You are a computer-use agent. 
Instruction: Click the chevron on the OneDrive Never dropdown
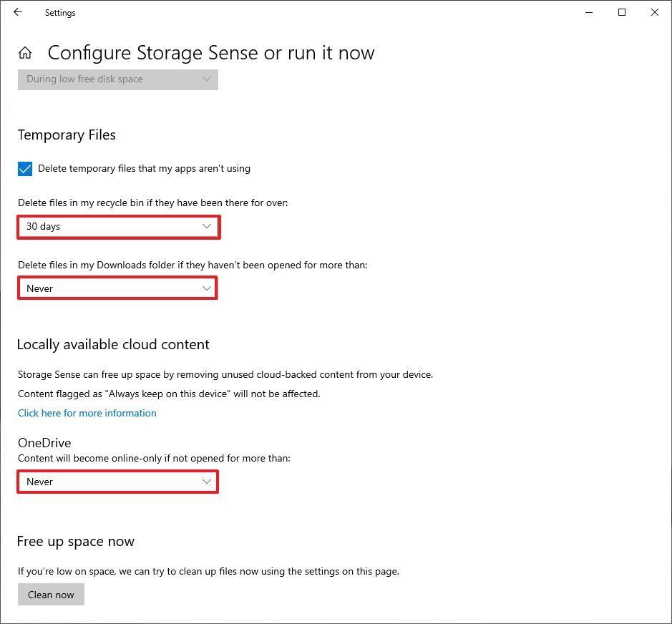(207, 482)
